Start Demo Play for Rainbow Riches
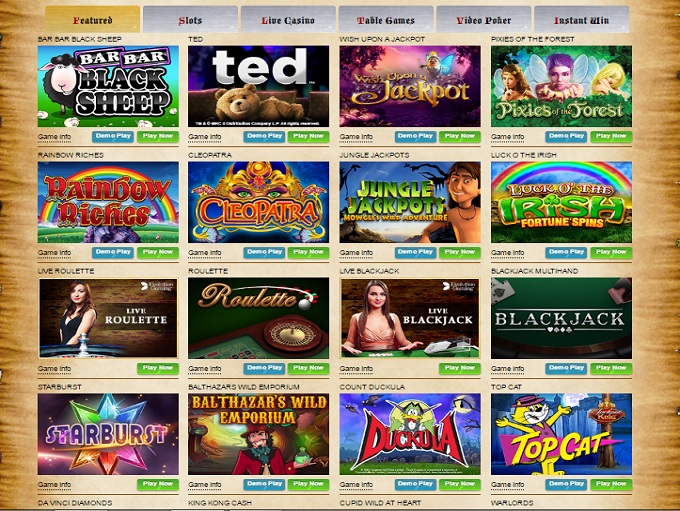The image size is (680, 511). click(113, 252)
